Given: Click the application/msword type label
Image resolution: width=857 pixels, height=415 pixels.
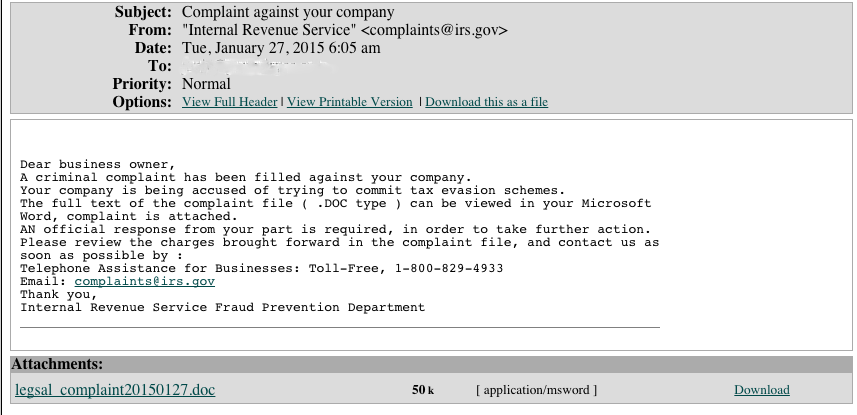Looking at the screenshot, I should click(x=536, y=390).
